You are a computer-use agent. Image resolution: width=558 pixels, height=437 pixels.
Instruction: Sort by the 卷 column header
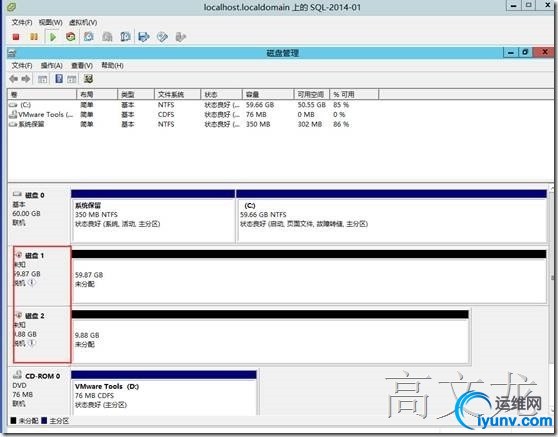pyautogui.click(x=42, y=94)
